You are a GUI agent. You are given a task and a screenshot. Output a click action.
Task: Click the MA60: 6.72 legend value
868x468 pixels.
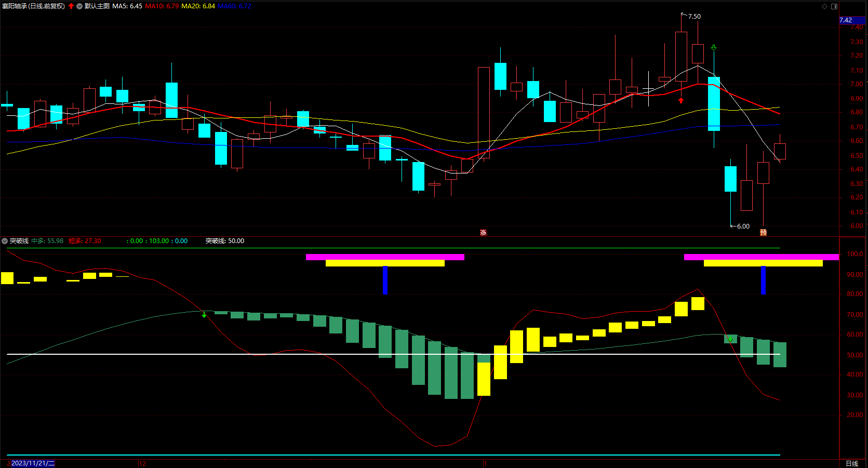pyautogui.click(x=235, y=6)
